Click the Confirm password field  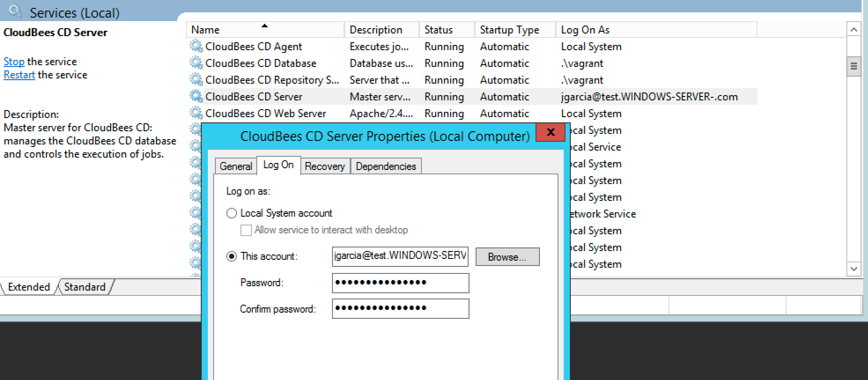(400, 308)
